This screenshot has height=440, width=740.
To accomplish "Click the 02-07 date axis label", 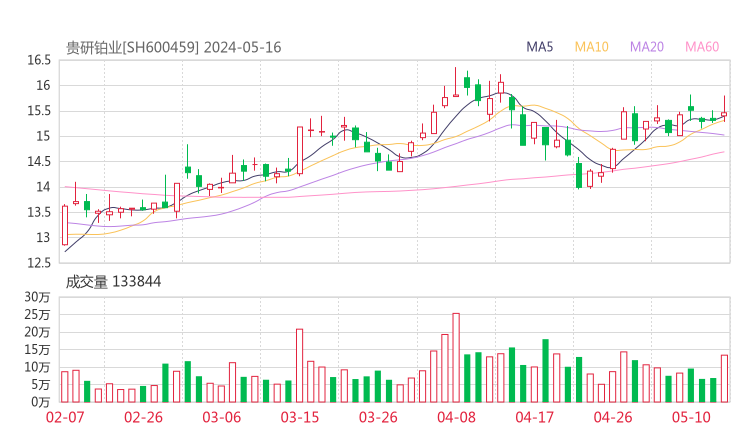I will coord(65,417).
